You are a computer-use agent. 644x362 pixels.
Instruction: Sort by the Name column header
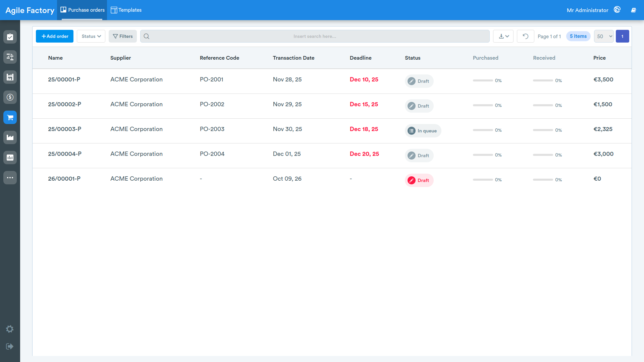[x=55, y=58]
